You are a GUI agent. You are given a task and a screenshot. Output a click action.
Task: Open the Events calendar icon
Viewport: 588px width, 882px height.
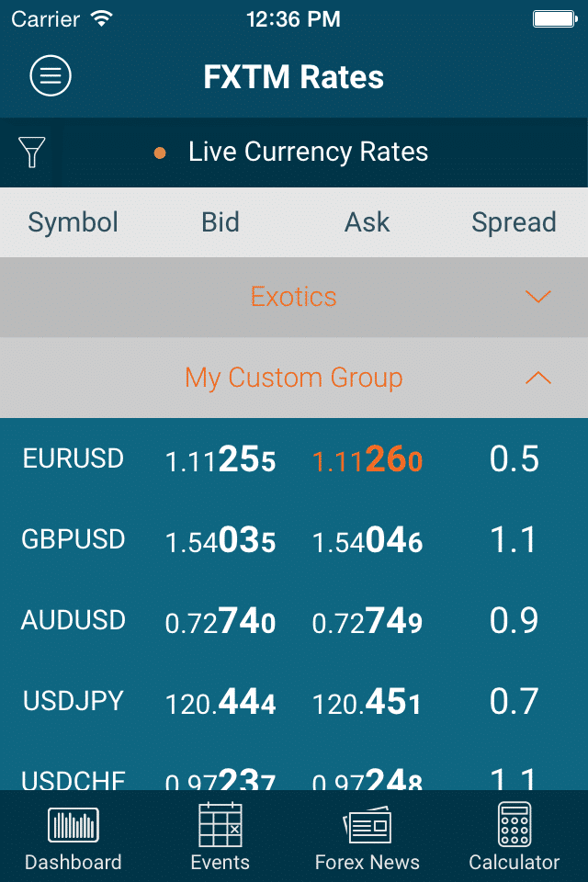pyautogui.click(x=220, y=824)
